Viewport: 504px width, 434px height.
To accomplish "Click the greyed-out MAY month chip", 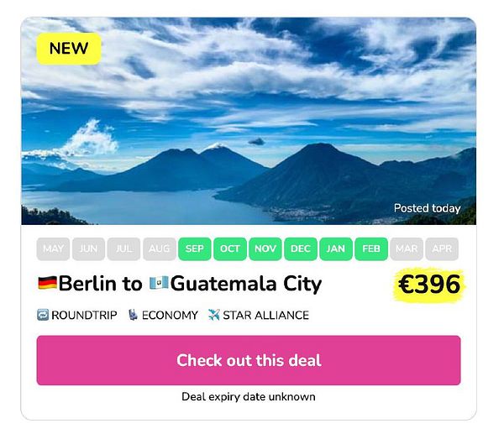I will coord(53,249).
